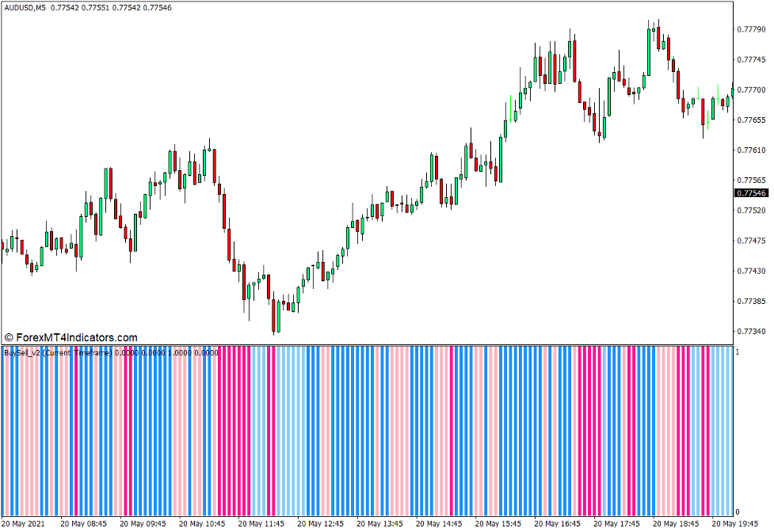This screenshot has width=774, height=532.
Task: Click the indicator scale value 0
Action: tap(738, 512)
